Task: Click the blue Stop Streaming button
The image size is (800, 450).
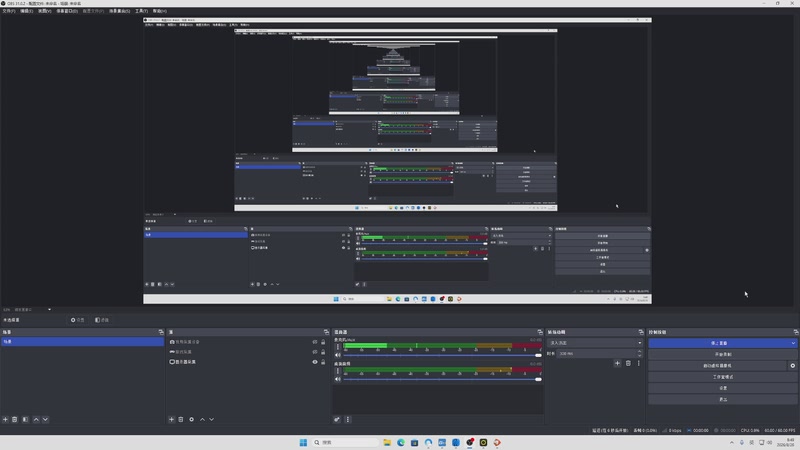Action: pos(719,343)
